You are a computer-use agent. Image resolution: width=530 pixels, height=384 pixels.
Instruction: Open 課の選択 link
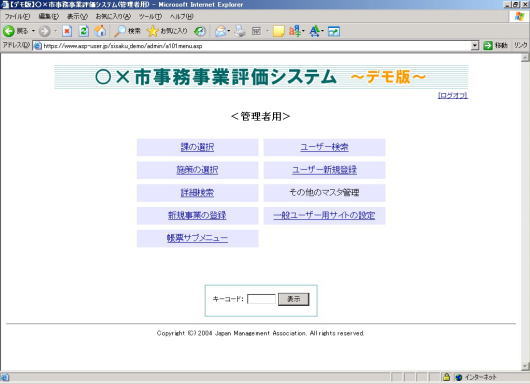(197, 147)
